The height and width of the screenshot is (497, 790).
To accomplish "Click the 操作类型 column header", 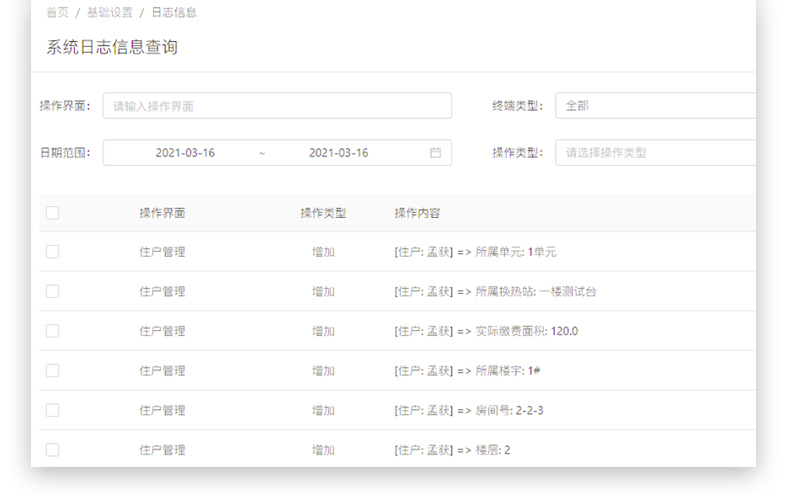I will (323, 213).
